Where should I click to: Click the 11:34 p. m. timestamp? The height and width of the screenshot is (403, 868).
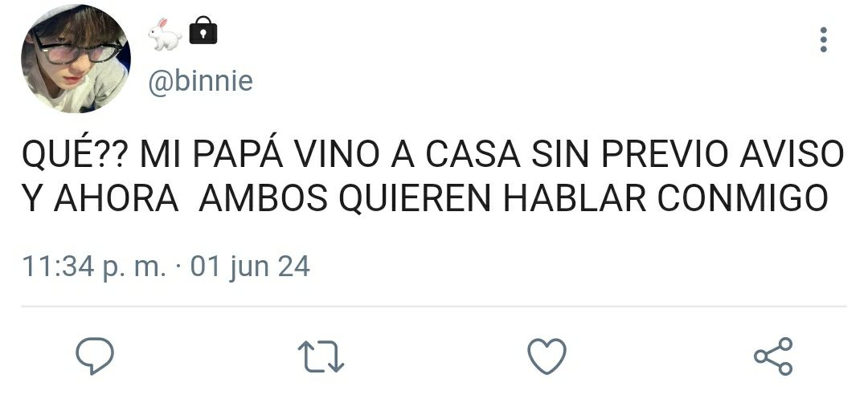94,267
